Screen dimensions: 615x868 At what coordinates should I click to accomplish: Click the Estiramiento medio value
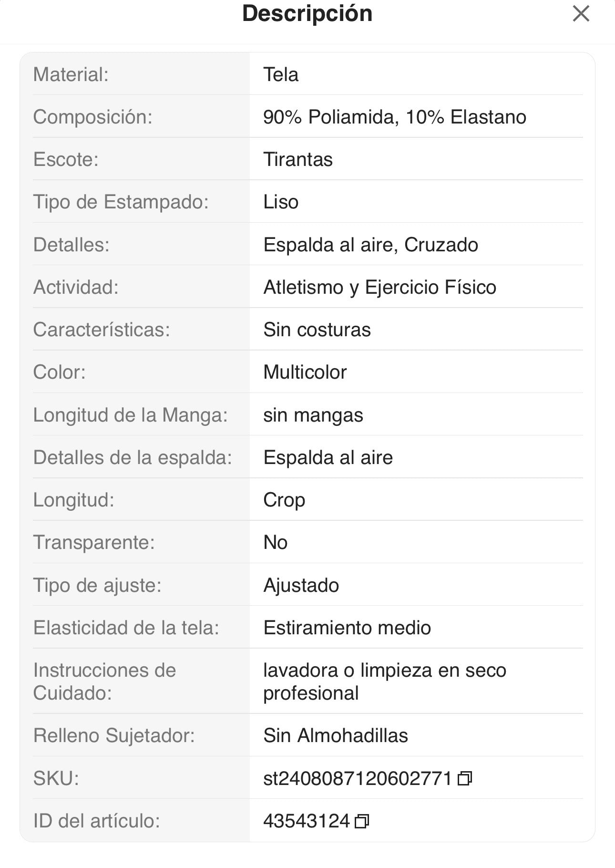point(347,628)
